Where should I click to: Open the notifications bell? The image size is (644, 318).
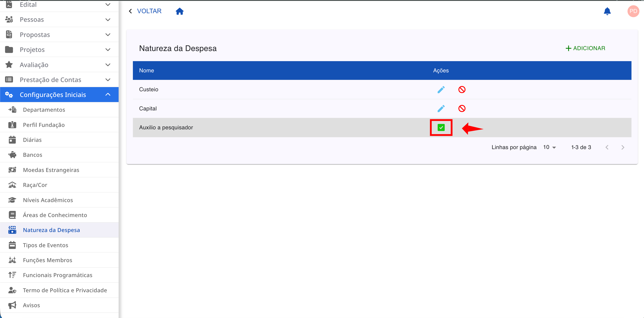(x=607, y=11)
